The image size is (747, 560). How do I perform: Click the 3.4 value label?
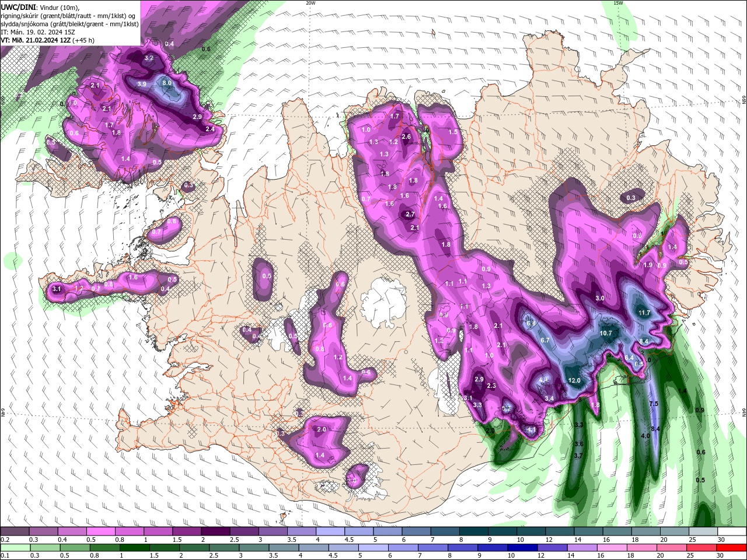tap(549, 398)
